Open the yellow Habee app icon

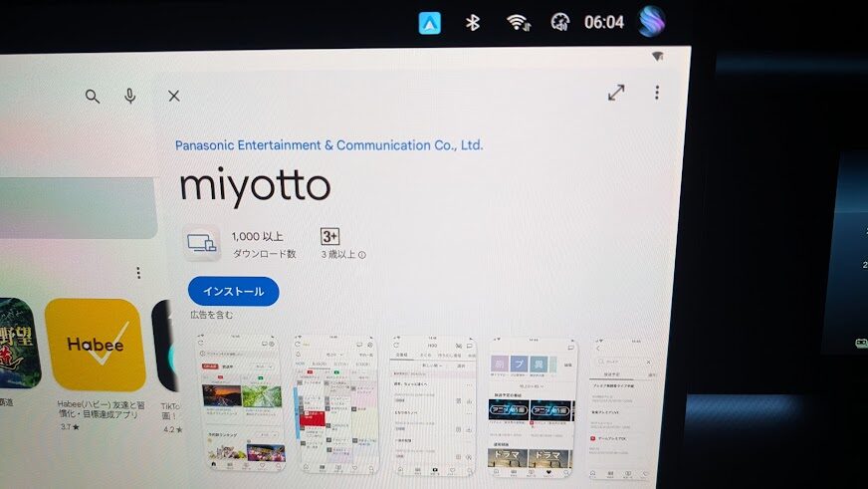(95, 345)
